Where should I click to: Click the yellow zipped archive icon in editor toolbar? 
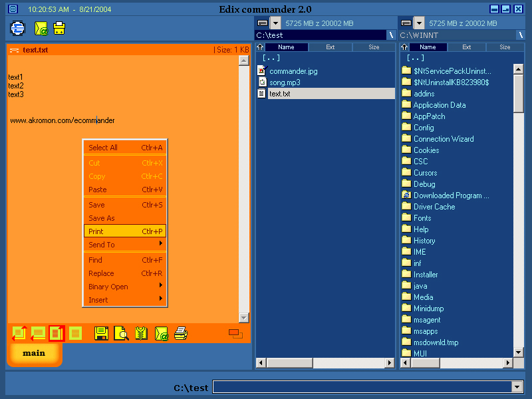(141, 334)
